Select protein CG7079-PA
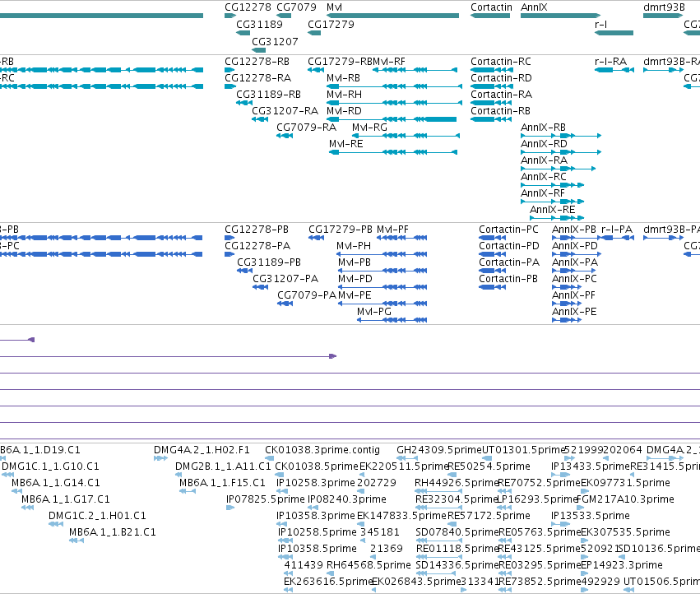This screenshot has height=594, width=700. point(307,295)
